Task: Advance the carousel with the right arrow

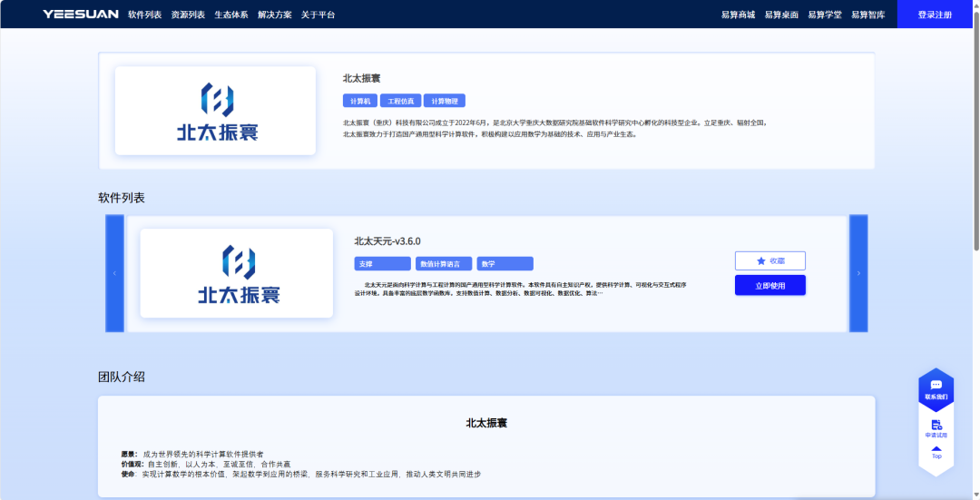Action: 858,273
